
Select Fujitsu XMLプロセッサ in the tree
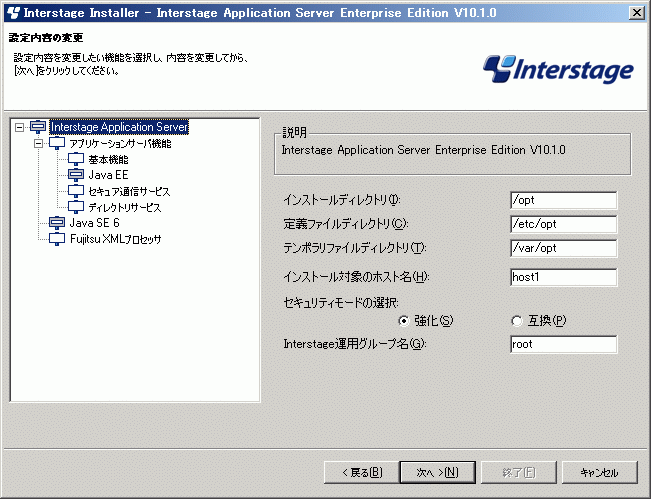point(115,239)
